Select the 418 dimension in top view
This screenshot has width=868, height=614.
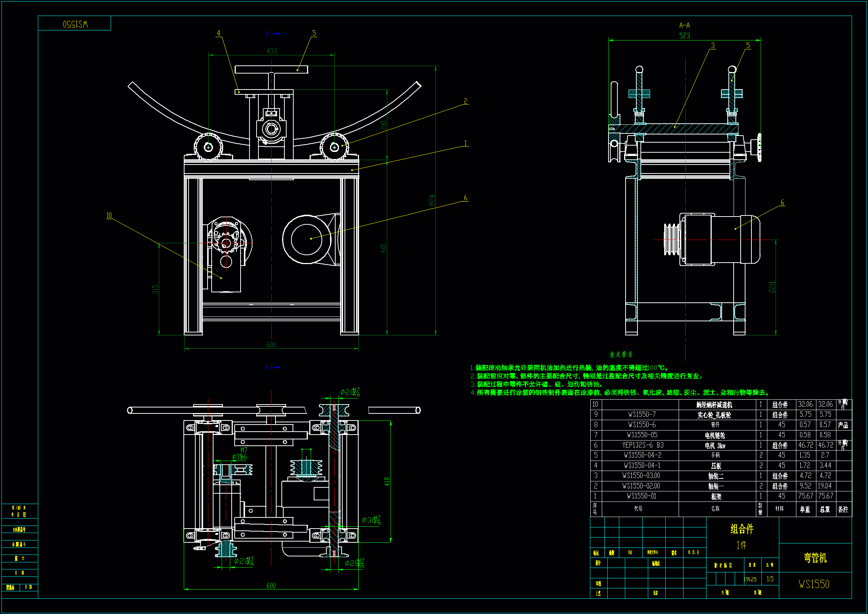(387, 481)
